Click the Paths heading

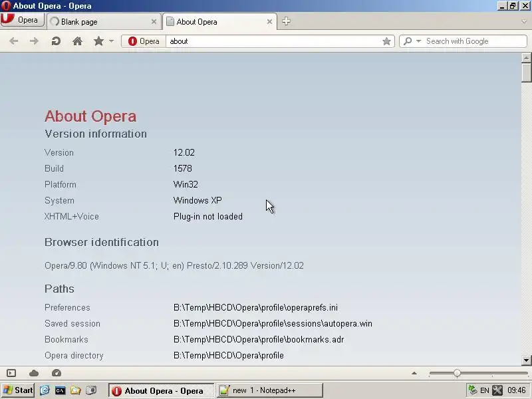coord(59,289)
